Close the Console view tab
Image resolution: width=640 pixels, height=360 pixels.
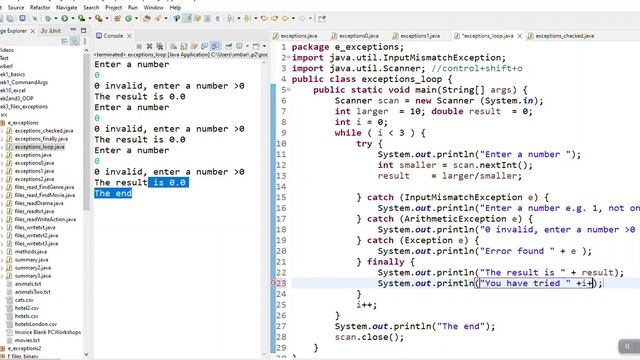pyautogui.click(x=129, y=36)
